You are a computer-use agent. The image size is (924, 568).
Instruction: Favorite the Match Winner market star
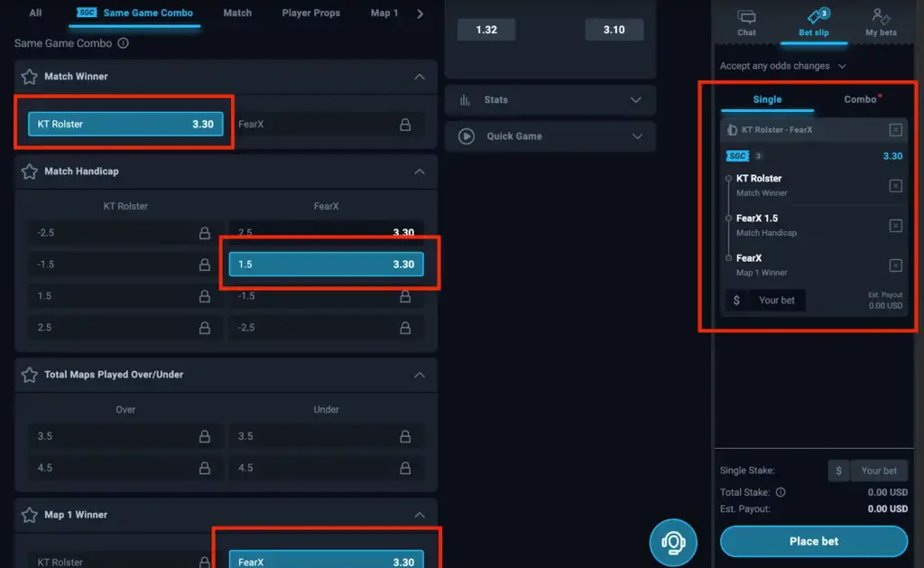(30, 77)
